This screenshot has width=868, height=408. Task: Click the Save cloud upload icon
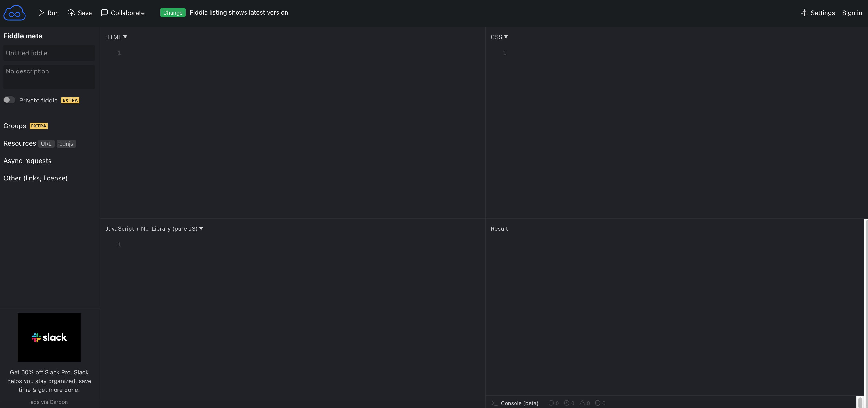pos(71,13)
